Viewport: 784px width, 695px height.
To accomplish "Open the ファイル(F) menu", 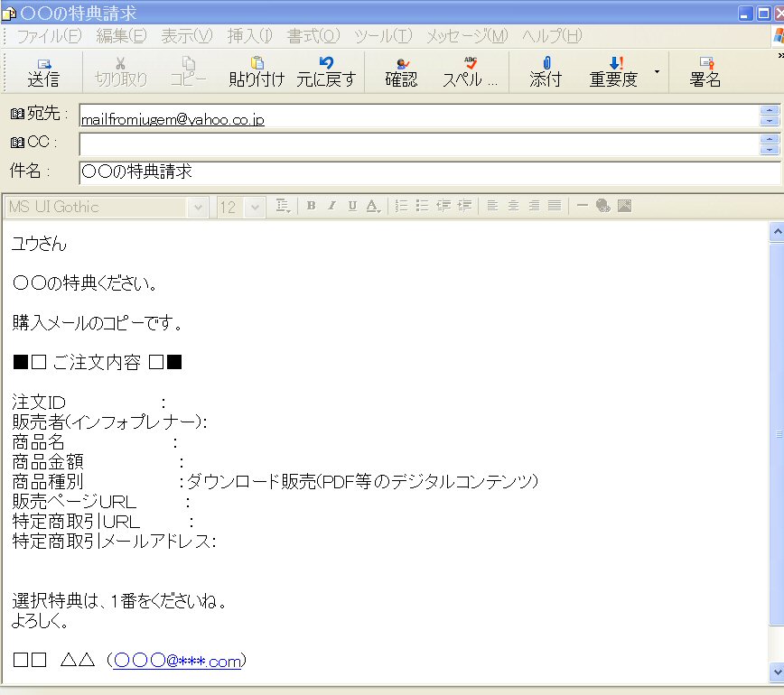I will pyautogui.click(x=49, y=36).
